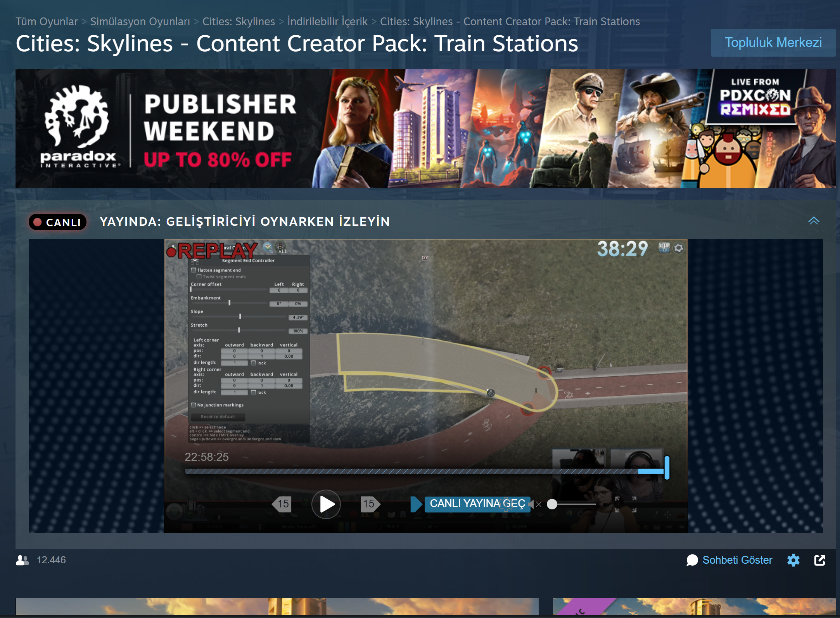Navigate to 'Simülasyon Oyunları' breadcrumb link
The image size is (840, 618).
(x=140, y=21)
